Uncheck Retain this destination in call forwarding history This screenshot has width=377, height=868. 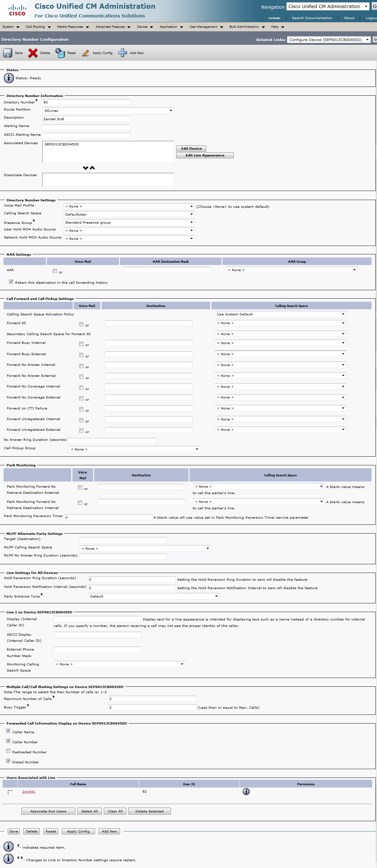11,282
